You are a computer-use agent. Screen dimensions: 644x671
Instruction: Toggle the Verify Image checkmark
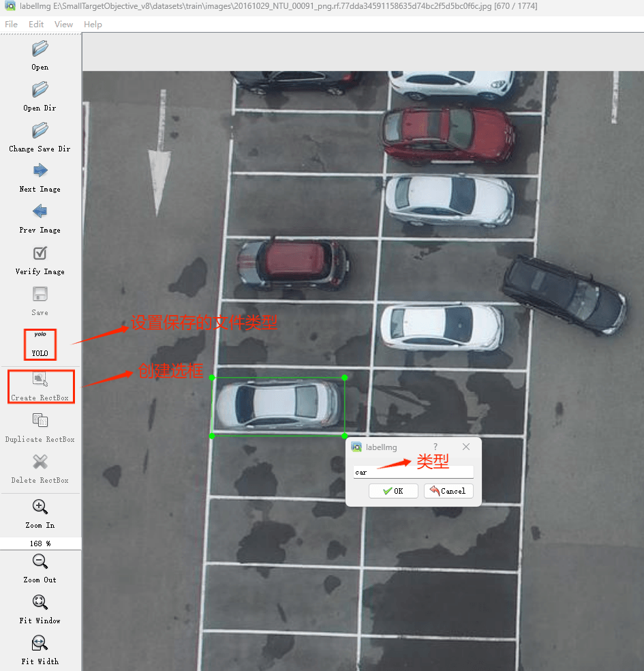click(40, 254)
